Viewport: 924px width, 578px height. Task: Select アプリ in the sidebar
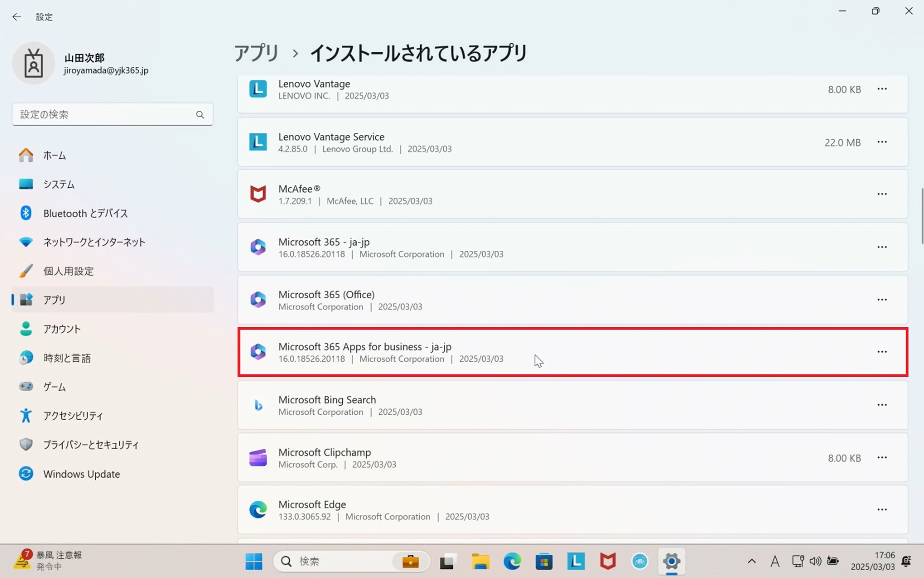click(x=112, y=300)
